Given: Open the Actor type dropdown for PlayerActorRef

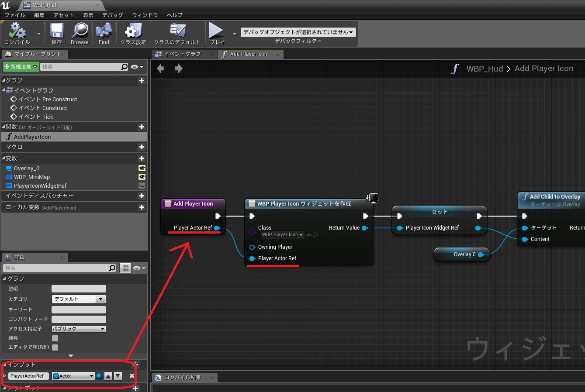Looking at the screenshot, I should (73, 376).
